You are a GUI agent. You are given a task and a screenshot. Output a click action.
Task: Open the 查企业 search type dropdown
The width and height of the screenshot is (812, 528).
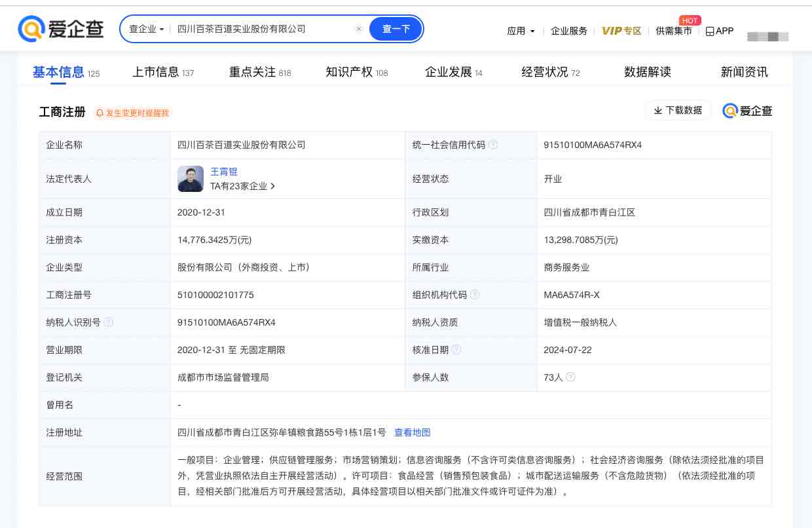tap(145, 29)
